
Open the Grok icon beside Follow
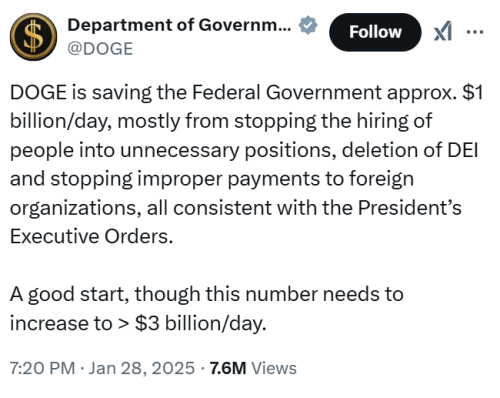pyautogui.click(x=443, y=32)
